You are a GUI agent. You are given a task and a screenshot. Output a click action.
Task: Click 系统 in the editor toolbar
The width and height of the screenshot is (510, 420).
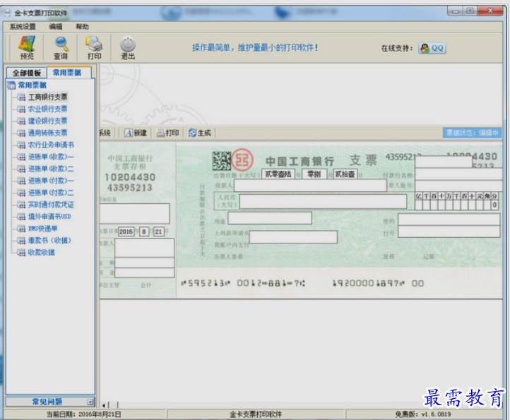coord(105,133)
